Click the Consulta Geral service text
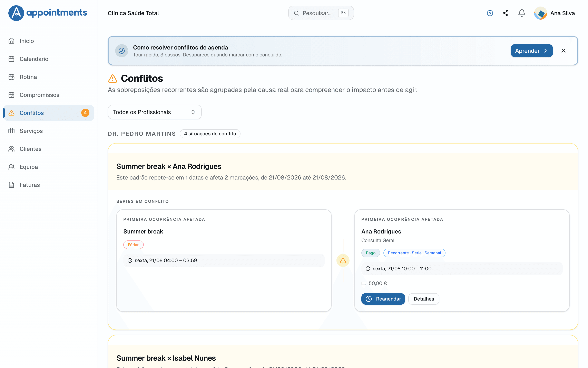The height and width of the screenshot is (368, 588). point(378,240)
